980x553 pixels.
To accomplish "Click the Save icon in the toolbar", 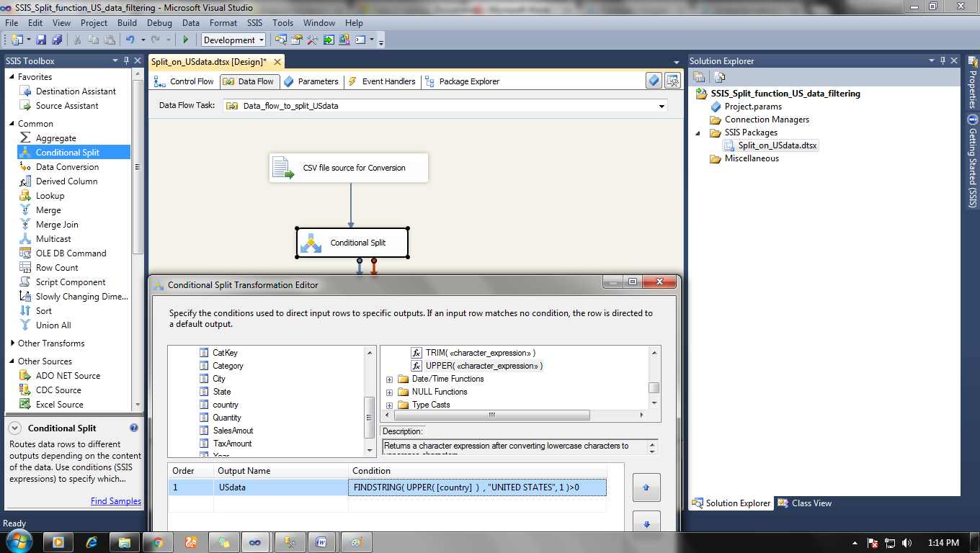I will pos(41,40).
